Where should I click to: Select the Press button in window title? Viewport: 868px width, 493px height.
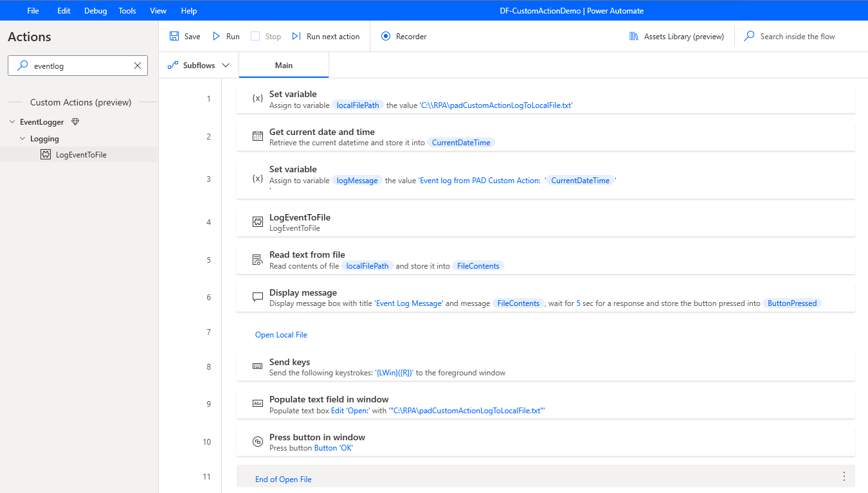click(x=318, y=437)
